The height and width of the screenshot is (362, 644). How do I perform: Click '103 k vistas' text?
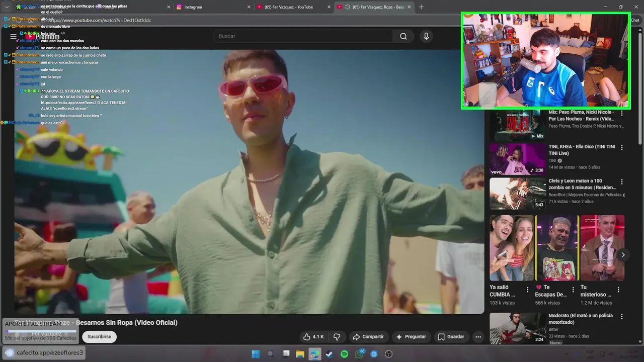(502, 303)
